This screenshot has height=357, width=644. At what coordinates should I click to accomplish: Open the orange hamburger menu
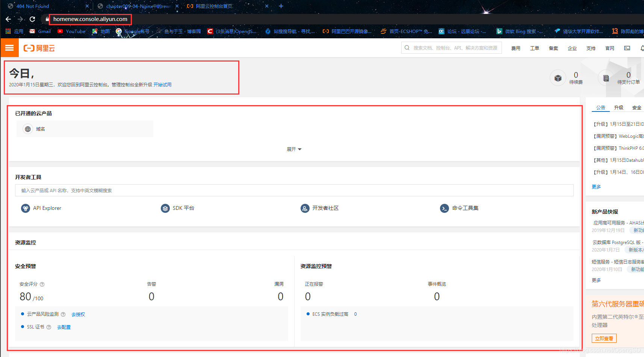(9, 48)
